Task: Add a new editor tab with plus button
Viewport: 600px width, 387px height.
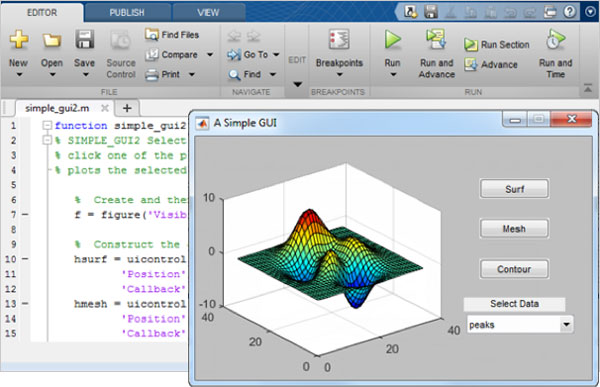Action: tap(127, 108)
